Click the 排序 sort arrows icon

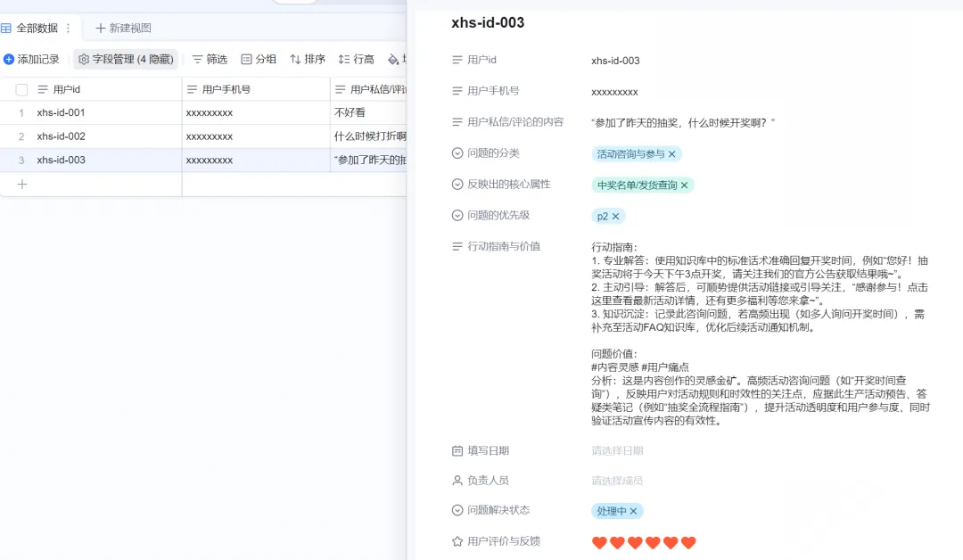pos(295,60)
